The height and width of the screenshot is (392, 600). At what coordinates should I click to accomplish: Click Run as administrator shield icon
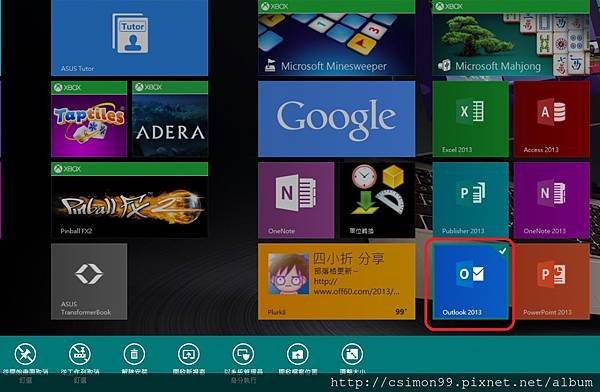pyautogui.click(x=243, y=354)
